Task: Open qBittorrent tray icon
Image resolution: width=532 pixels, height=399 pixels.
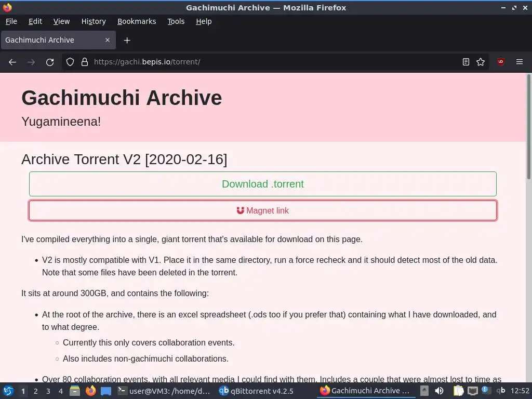Action: click(501, 391)
